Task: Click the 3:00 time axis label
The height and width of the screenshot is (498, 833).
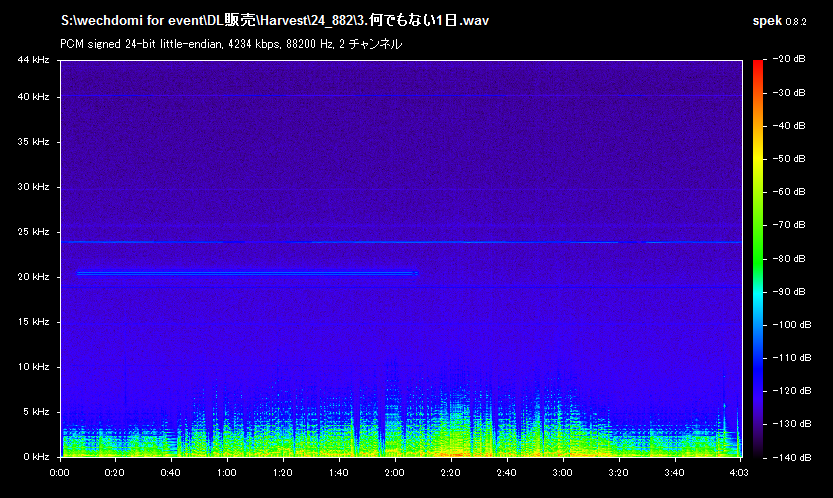Action: coord(562,472)
